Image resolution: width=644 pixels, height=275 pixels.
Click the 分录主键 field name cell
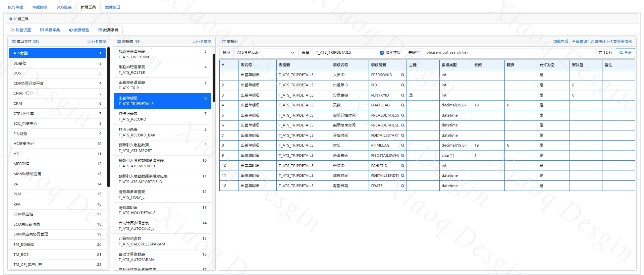pos(350,95)
